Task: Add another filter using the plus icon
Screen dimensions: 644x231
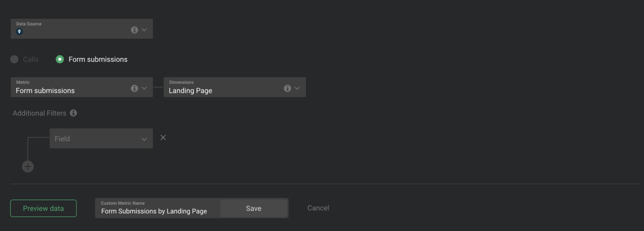Action: tap(28, 166)
